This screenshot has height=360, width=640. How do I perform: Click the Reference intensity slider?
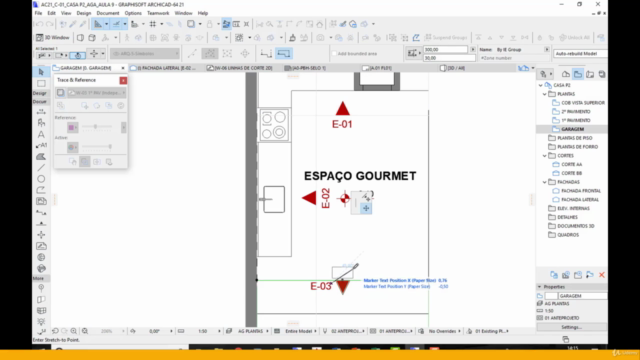[x=97, y=127]
